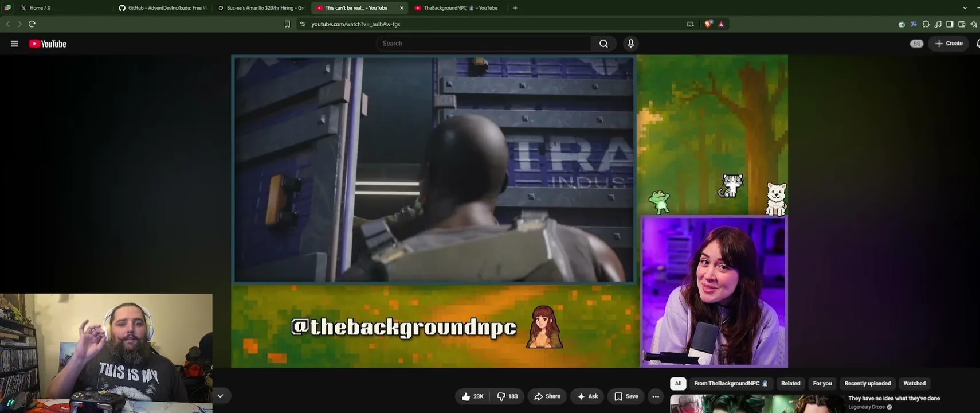Open the Brave Rewards triangle icon
The width and height of the screenshot is (980, 413).
click(x=721, y=24)
